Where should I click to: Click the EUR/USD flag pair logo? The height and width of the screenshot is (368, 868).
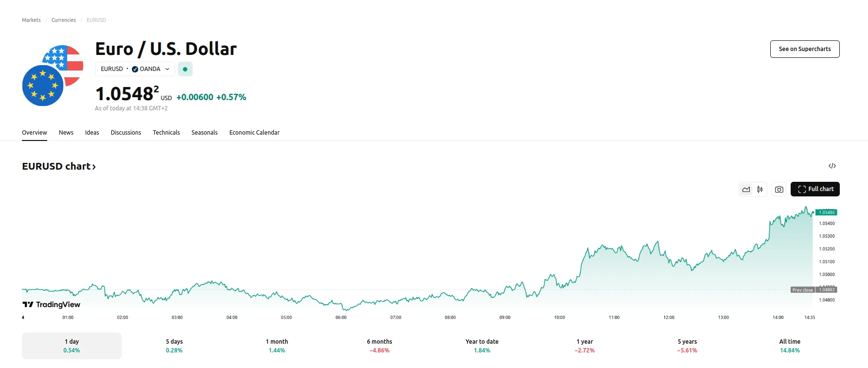click(x=53, y=75)
